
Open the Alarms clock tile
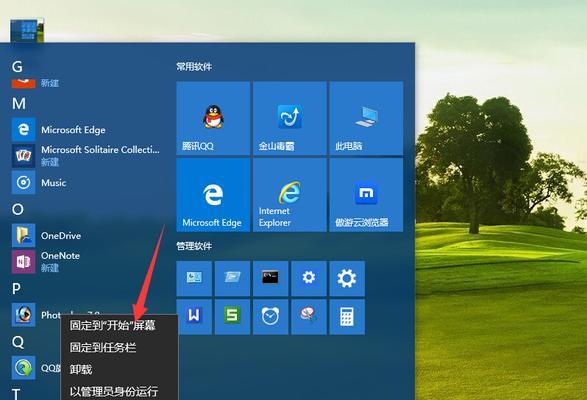point(270,316)
